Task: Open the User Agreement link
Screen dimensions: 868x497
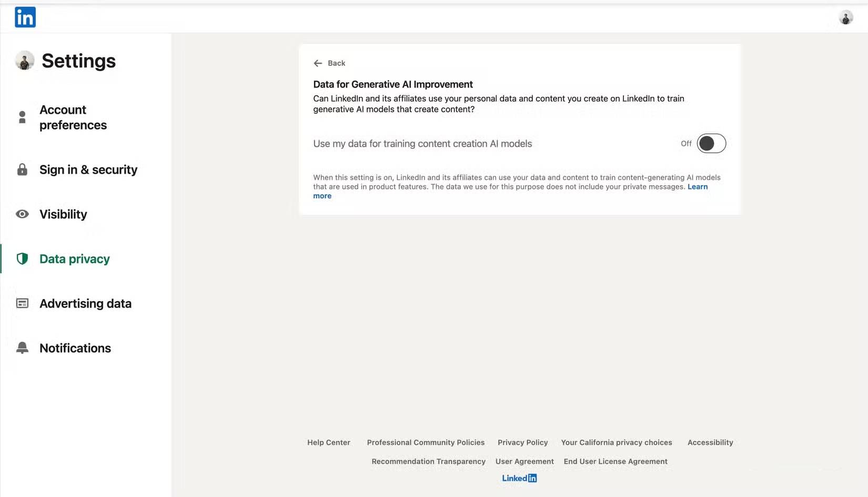Action: 524,461
